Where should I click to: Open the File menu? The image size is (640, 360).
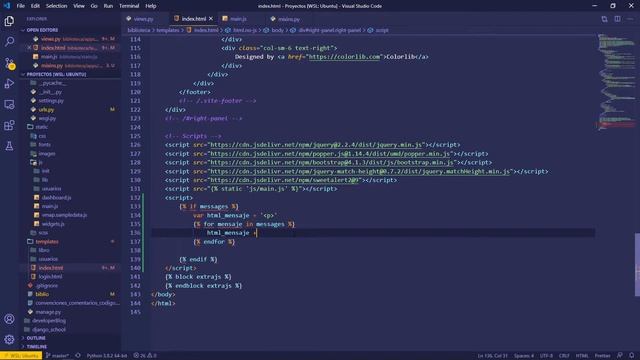[20, 6]
